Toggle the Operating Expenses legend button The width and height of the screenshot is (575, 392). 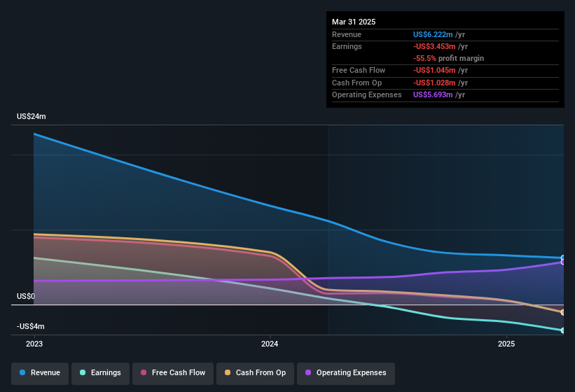(346, 373)
